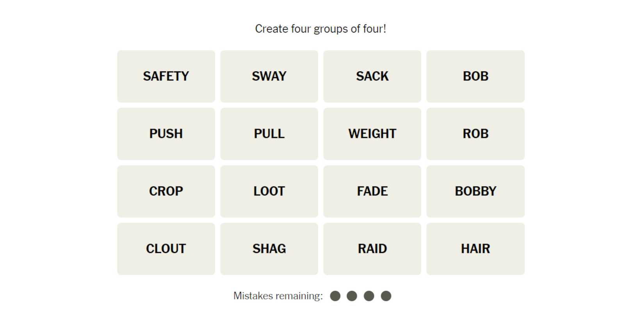Select the CROP word tile
This screenshot has height=322, width=644.
pos(166,191)
